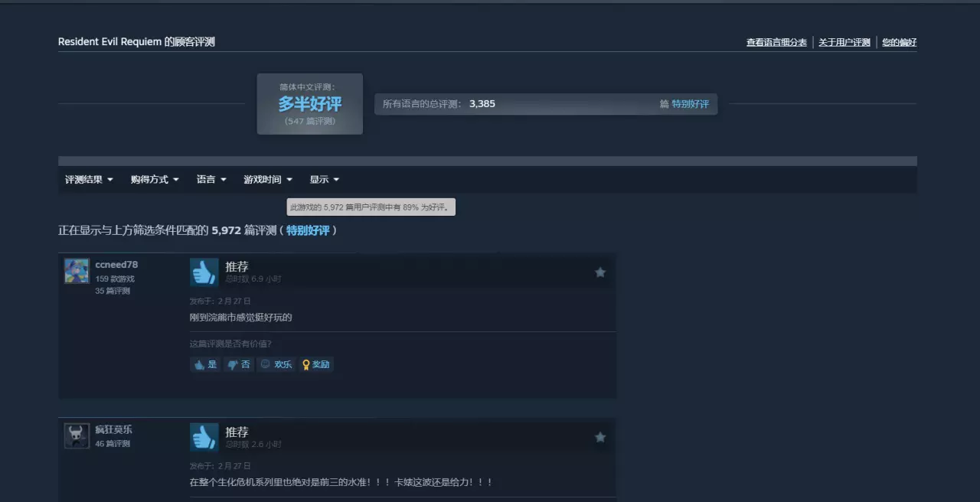This screenshot has height=502, width=980.
Task: Select the (547 篇评测) count text
Action: click(310, 121)
